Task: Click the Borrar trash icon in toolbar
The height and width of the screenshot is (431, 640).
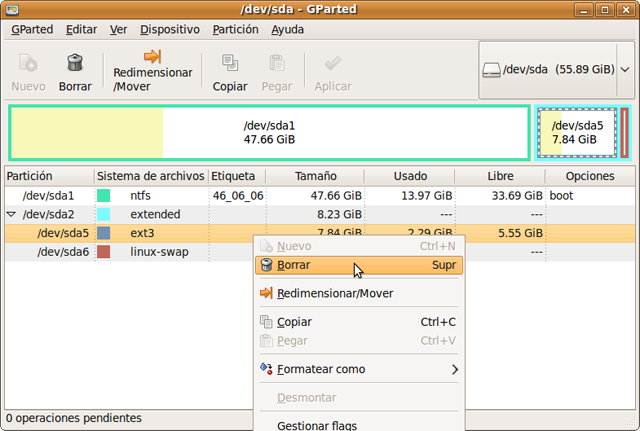Action: click(x=74, y=64)
